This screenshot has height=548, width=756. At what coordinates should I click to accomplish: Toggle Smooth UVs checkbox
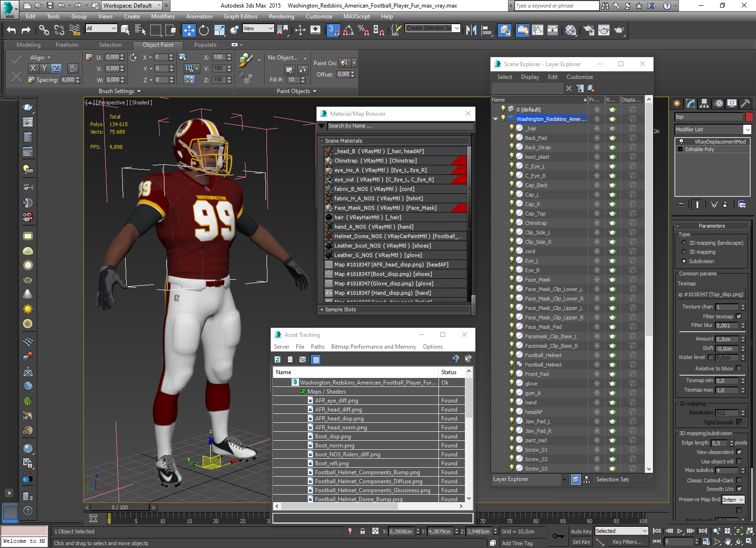click(x=739, y=489)
